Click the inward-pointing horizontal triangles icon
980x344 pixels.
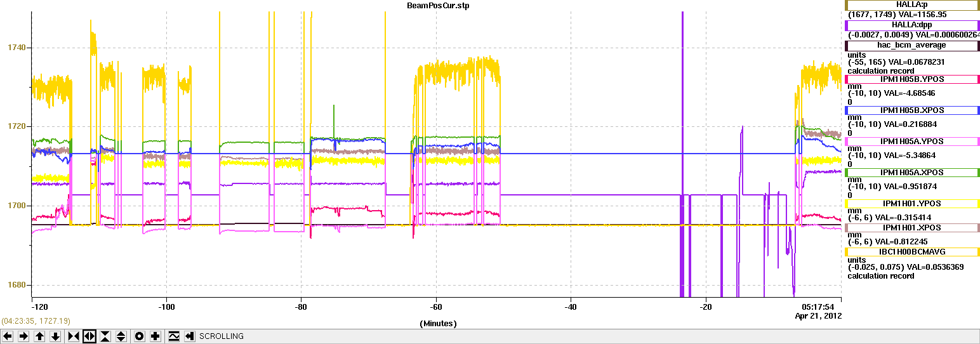pos(74,336)
